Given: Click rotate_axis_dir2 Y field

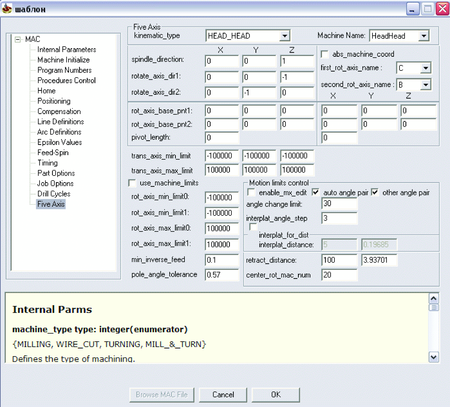Looking at the screenshot, I should click(x=260, y=92).
